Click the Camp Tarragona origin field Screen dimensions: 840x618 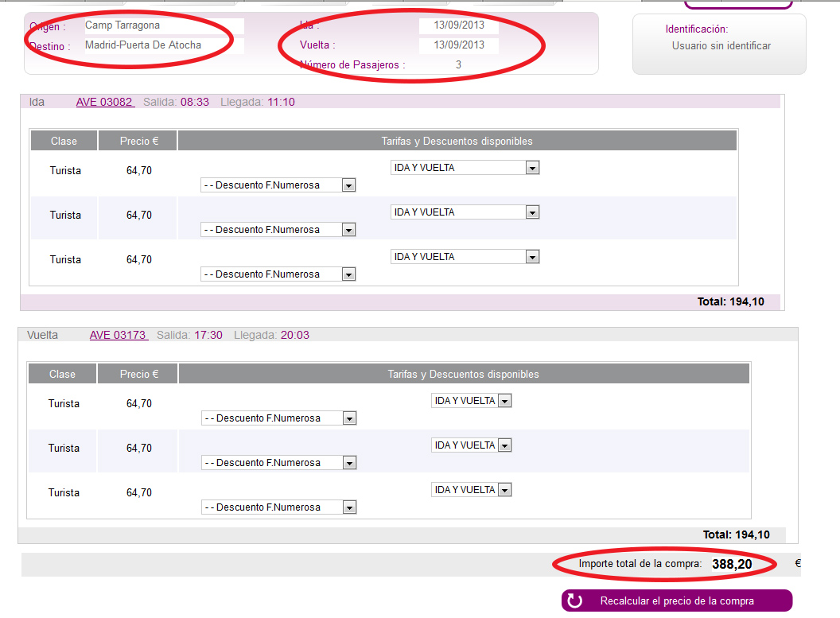click(x=163, y=25)
